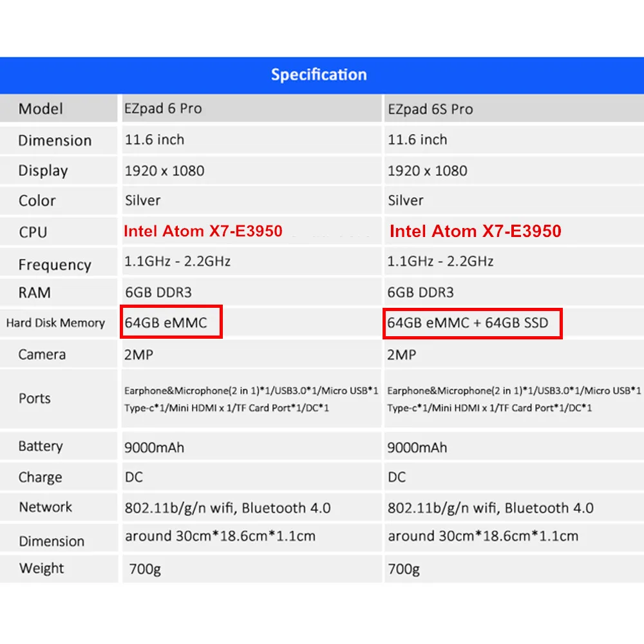
Task: Click 11.6 inch in EZpad 6 Pro column
Action: click(155, 140)
